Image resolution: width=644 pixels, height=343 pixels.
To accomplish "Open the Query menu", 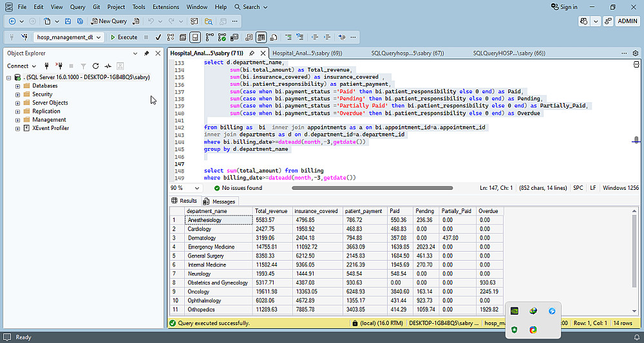I will 77,7.
